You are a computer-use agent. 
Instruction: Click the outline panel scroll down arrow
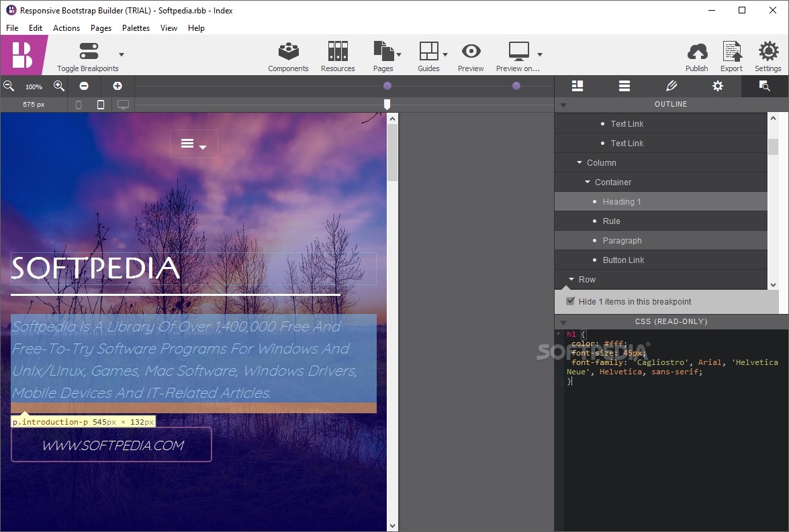(x=774, y=284)
